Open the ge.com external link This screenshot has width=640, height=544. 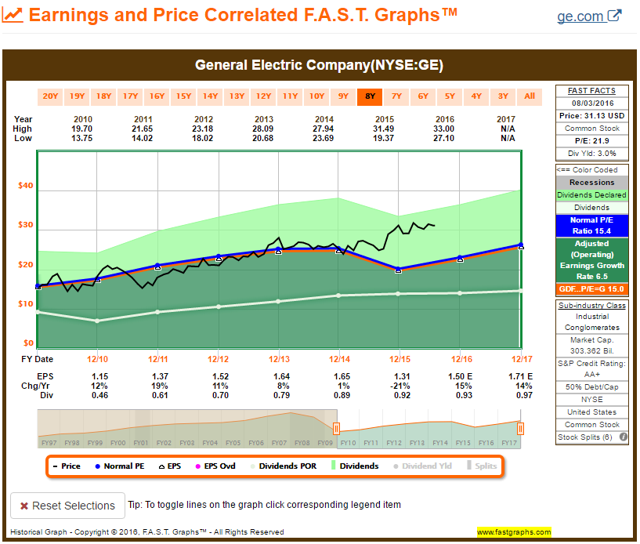click(x=589, y=16)
